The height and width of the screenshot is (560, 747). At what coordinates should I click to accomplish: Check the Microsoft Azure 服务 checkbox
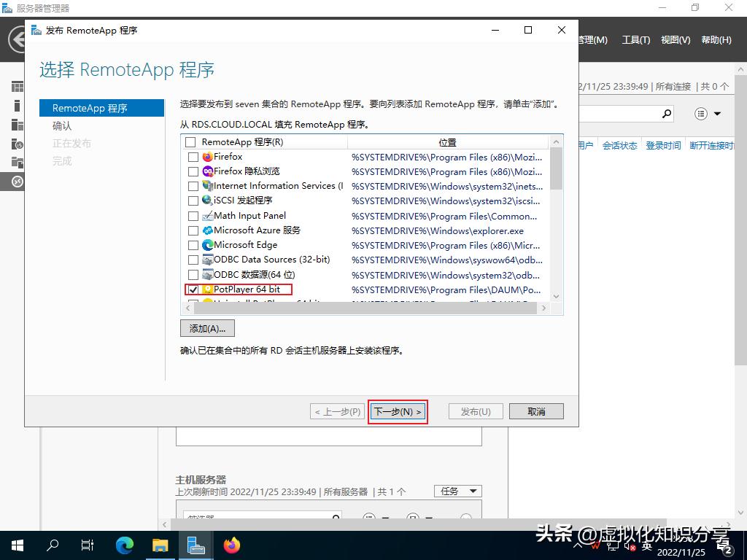pos(192,230)
